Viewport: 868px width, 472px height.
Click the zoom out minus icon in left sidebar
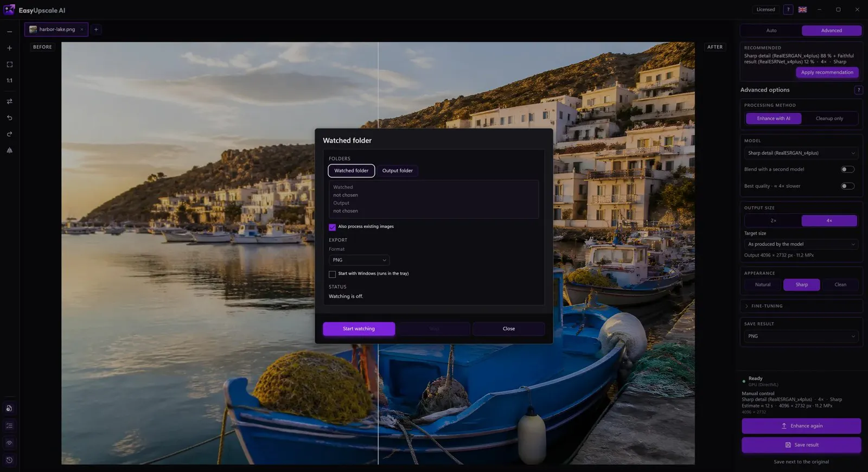(x=9, y=32)
